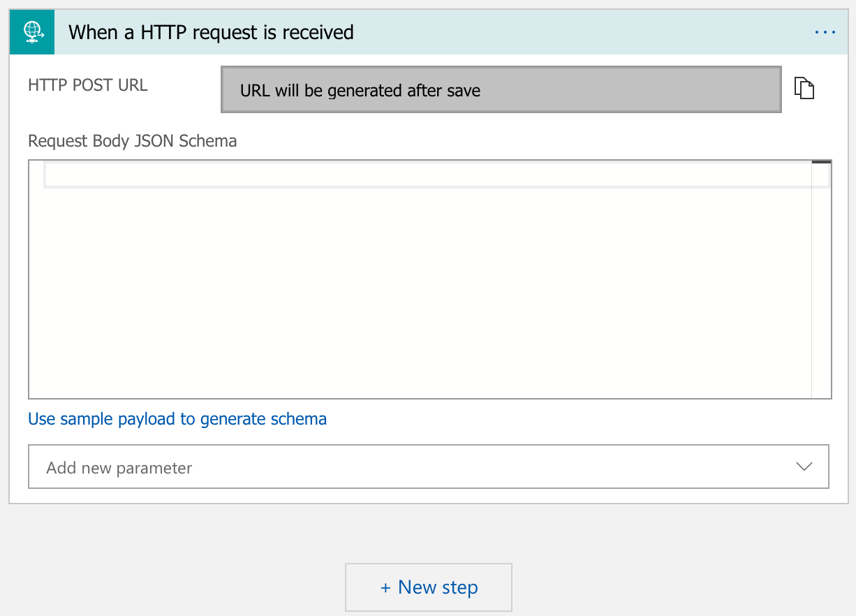Click the HTTP request trigger globe icon
The height and width of the screenshot is (616, 856).
tap(32, 32)
